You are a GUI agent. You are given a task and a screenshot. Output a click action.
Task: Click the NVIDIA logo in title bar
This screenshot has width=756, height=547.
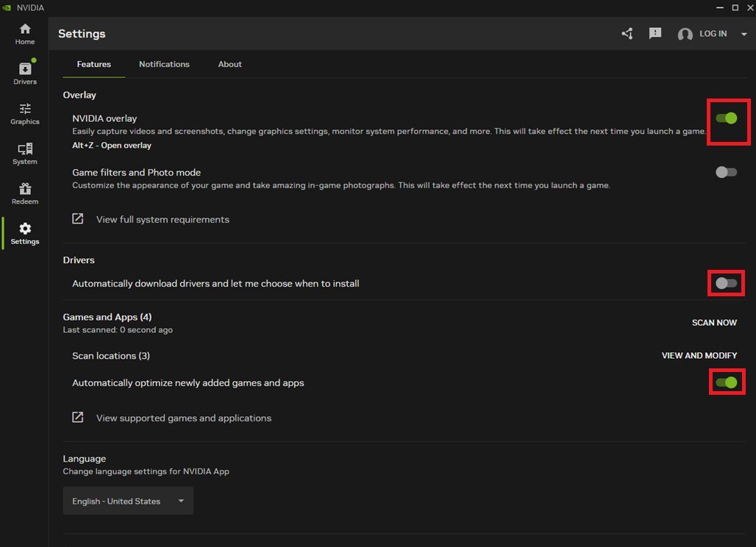click(7, 7)
